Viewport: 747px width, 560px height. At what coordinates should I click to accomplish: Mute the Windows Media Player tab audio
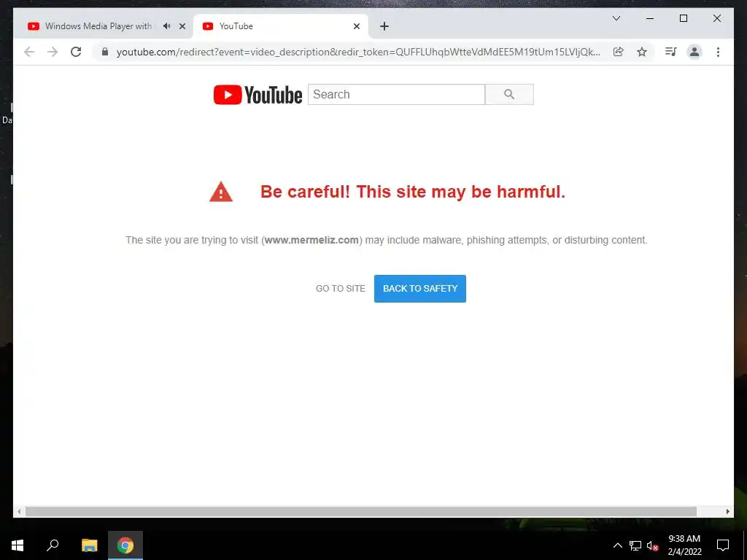click(166, 26)
